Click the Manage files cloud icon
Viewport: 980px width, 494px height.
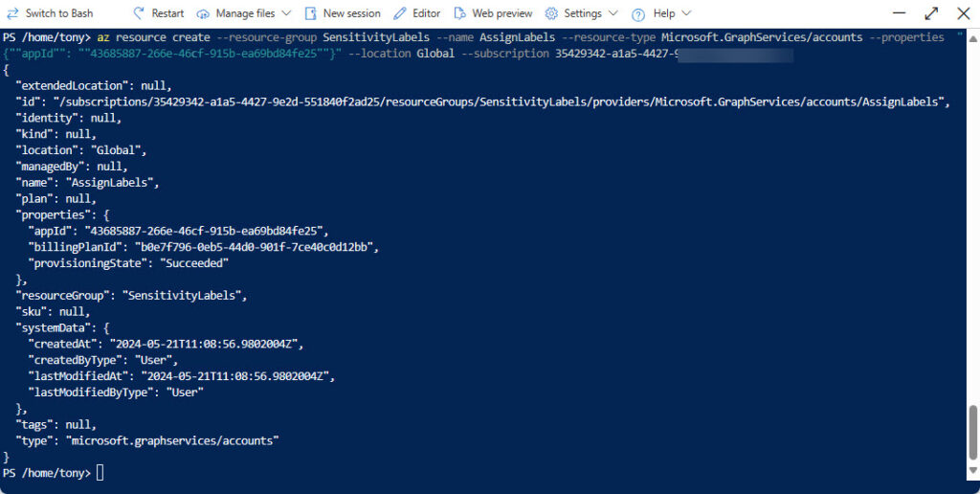(x=203, y=13)
